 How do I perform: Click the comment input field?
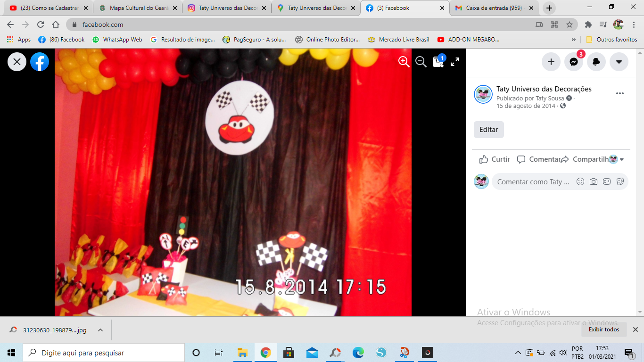pos(533,181)
